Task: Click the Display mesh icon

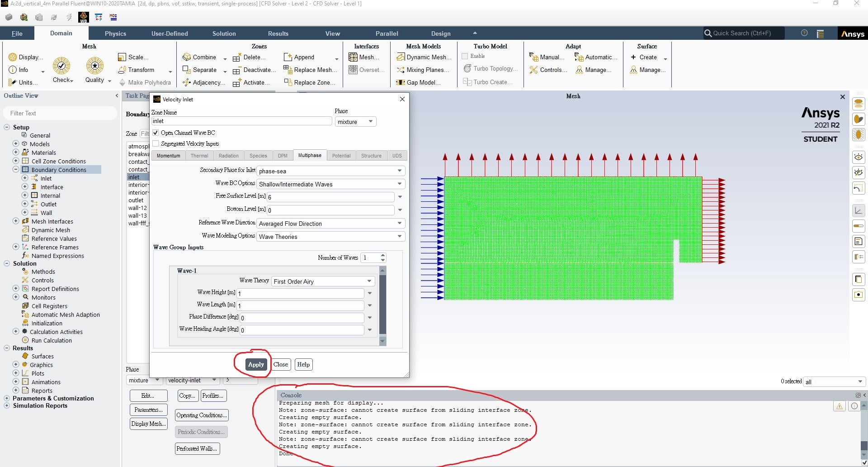Action: pyautogui.click(x=13, y=57)
